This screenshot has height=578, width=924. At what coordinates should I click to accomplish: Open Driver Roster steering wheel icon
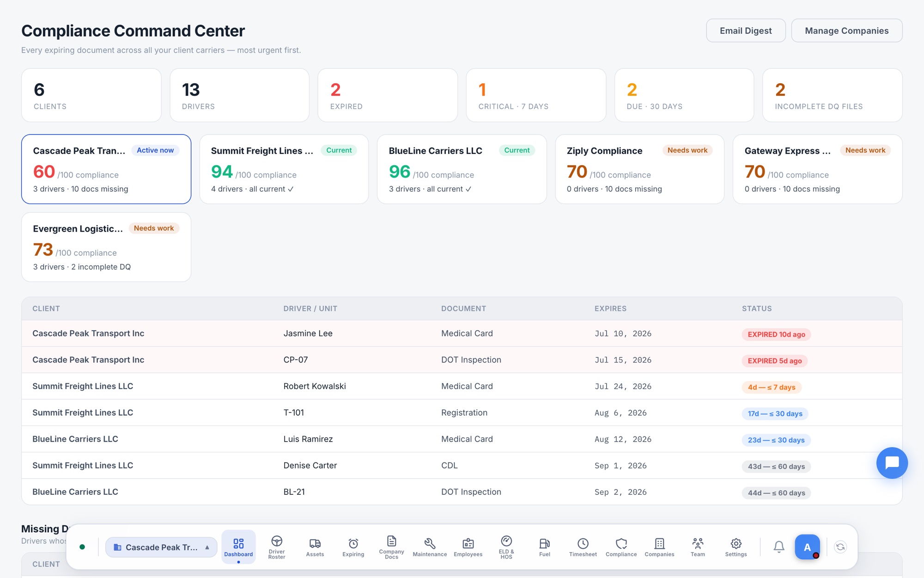click(x=277, y=541)
